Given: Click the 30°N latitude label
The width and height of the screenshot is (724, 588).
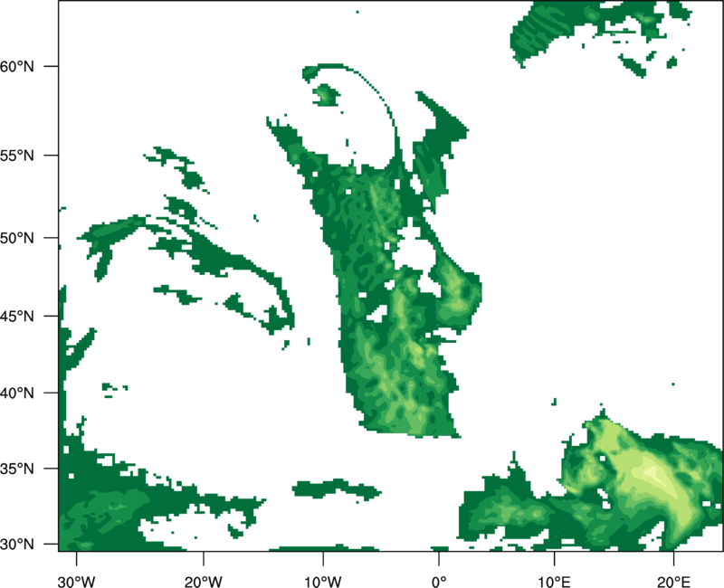Looking at the screenshot, I should pos(17,545).
